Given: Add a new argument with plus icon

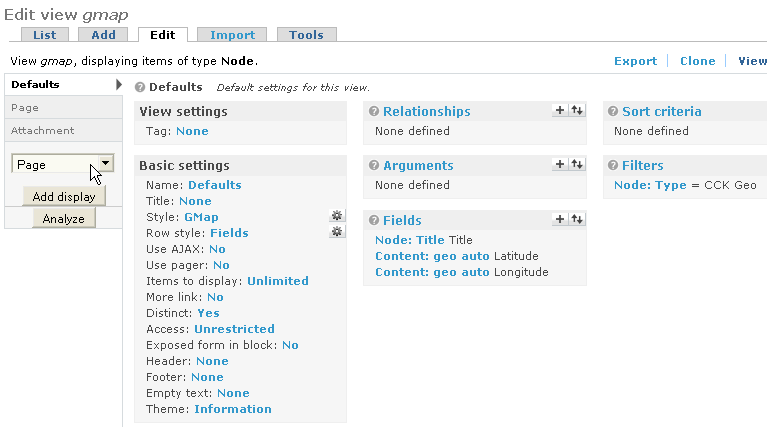Looking at the screenshot, I should (560, 165).
